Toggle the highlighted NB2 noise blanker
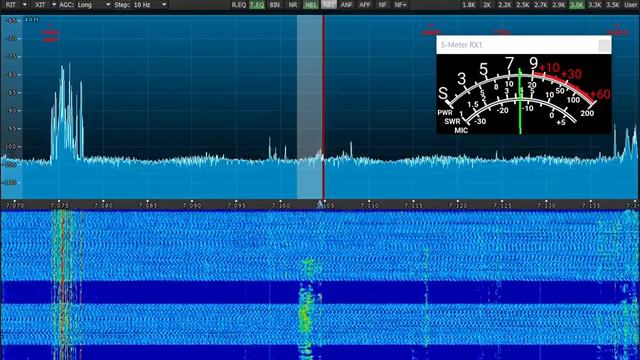 pos(329,5)
